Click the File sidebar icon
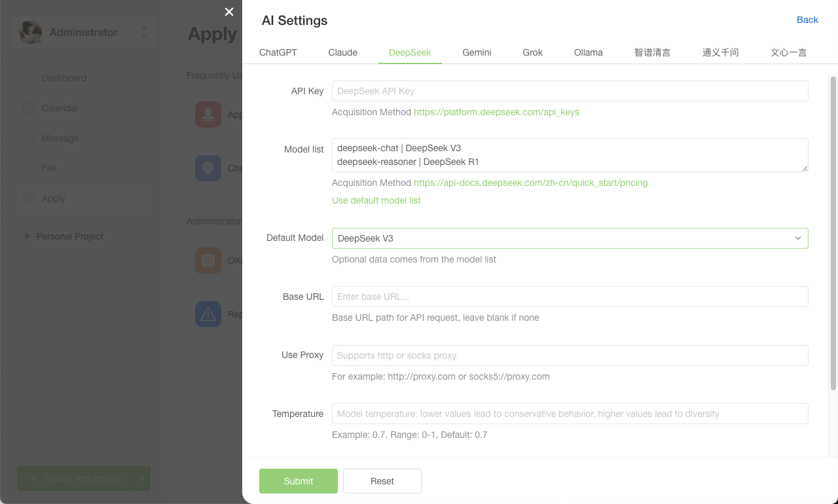 pyautogui.click(x=29, y=168)
